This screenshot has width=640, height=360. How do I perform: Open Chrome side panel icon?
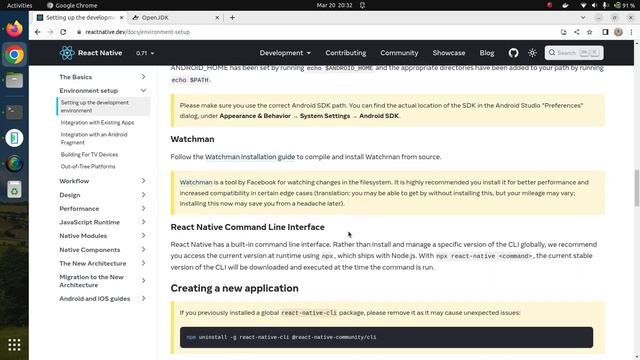[605, 32]
